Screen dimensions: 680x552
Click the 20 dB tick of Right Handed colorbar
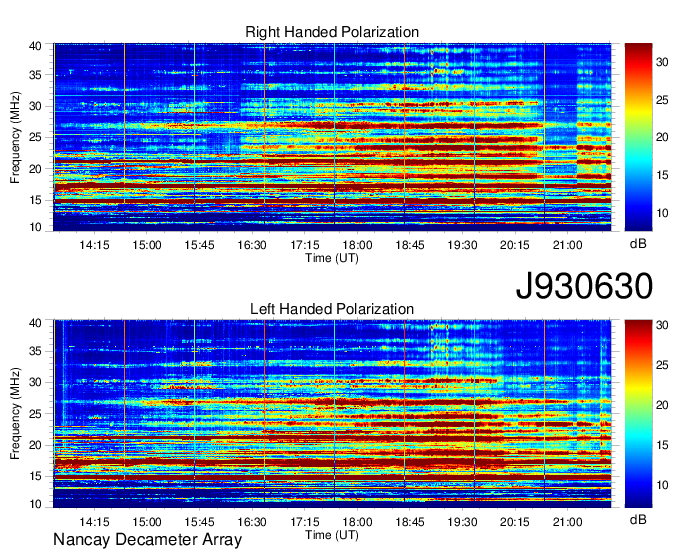point(662,137)
